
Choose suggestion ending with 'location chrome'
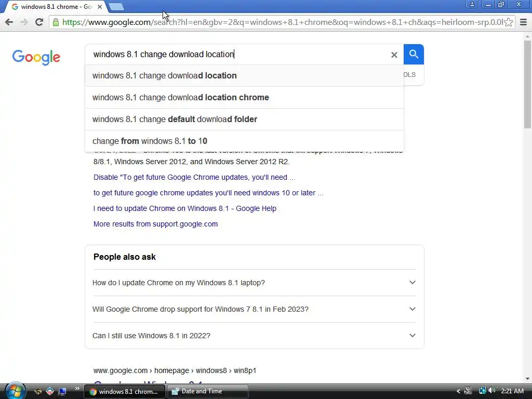pos(244,97)
